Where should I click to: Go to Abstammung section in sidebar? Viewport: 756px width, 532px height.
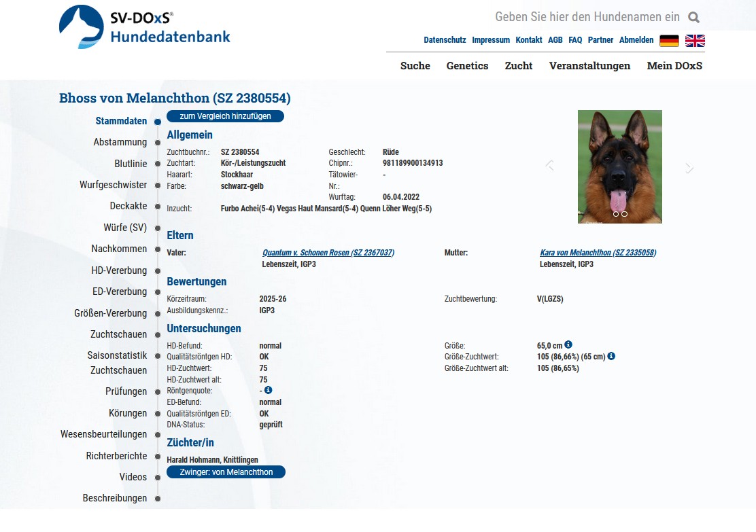[x=120, y=142]
